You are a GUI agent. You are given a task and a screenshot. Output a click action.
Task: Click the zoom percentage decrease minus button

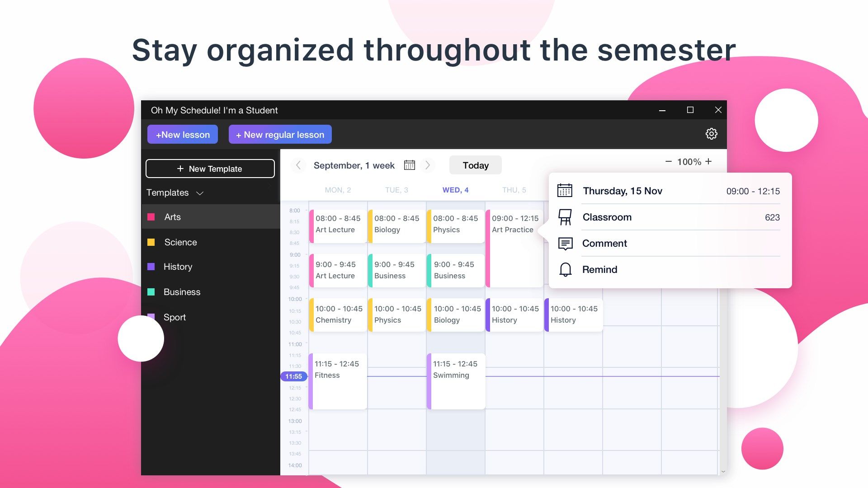(668, 161)
